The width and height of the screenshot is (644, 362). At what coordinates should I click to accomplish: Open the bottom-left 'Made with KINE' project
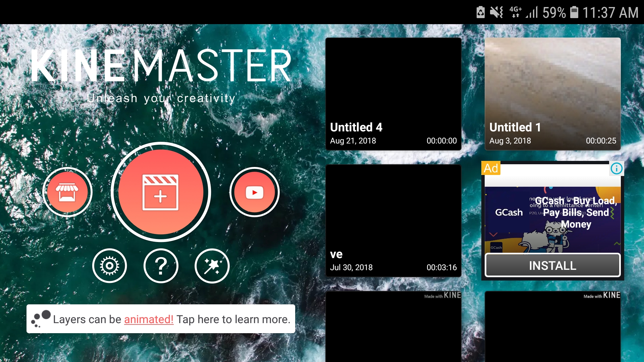pos(393,327)
